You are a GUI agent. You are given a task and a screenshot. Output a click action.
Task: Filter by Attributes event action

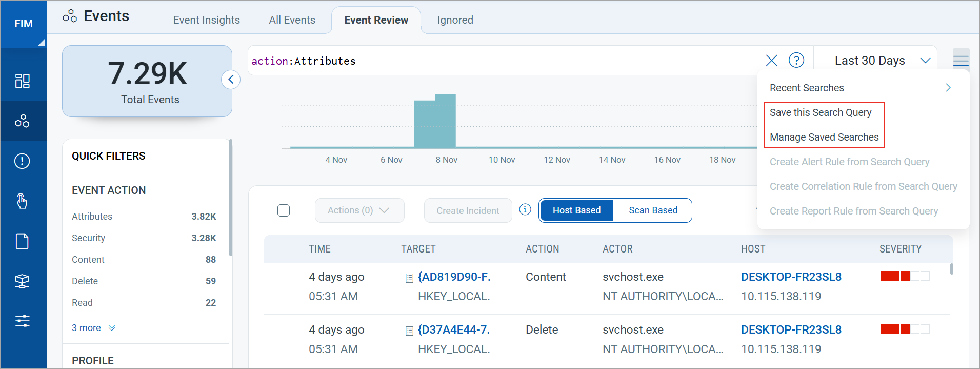(x=144, y=217)
